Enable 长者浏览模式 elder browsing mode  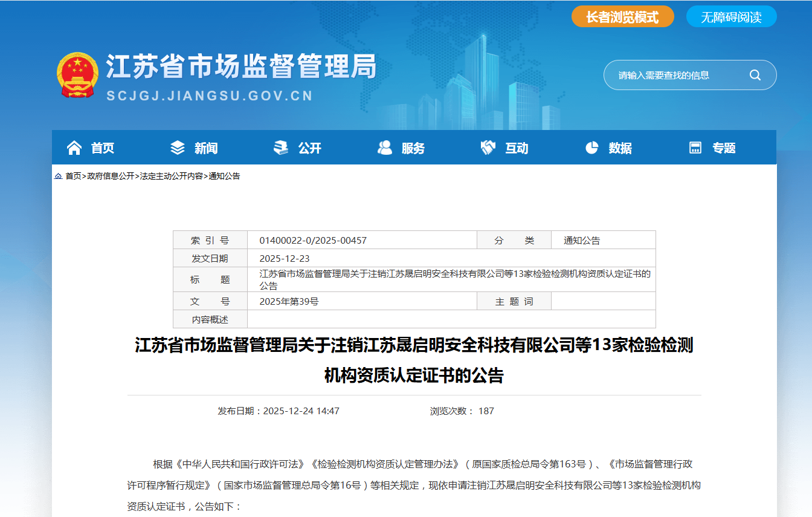622,17
